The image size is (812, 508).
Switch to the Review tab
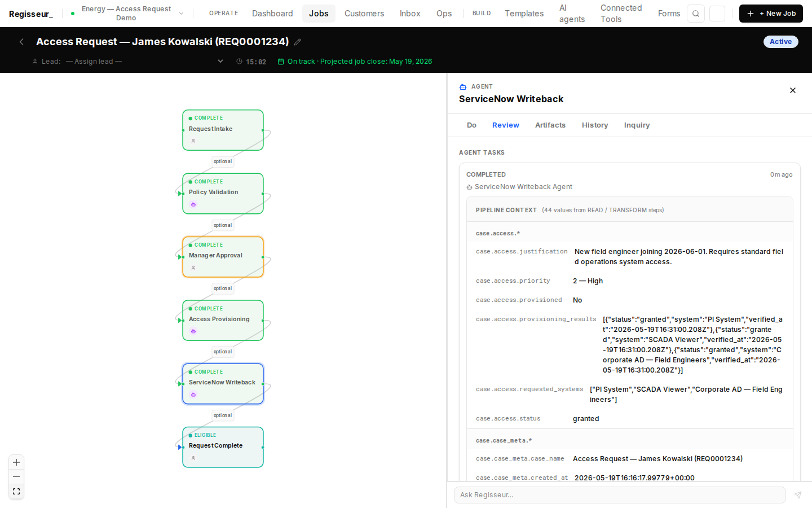coord(506,125)
